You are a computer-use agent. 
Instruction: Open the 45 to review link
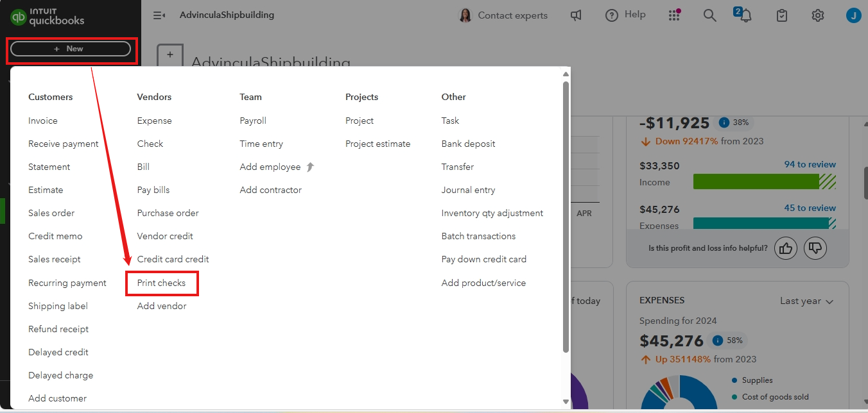(x=810, y=208)
